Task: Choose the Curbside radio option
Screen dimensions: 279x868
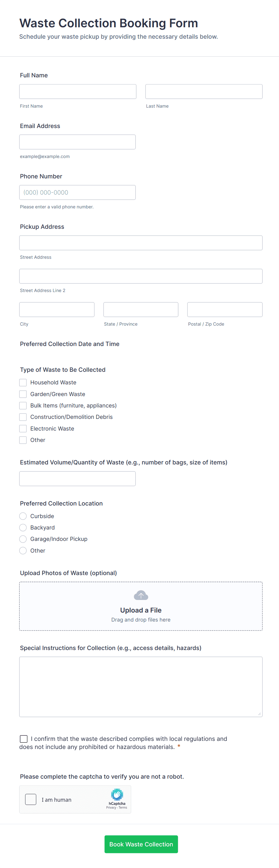Action: point(23,516)
